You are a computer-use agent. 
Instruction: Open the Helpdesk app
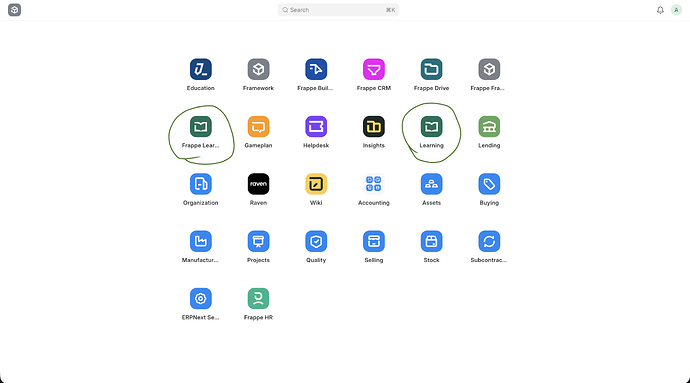(316, 127)
